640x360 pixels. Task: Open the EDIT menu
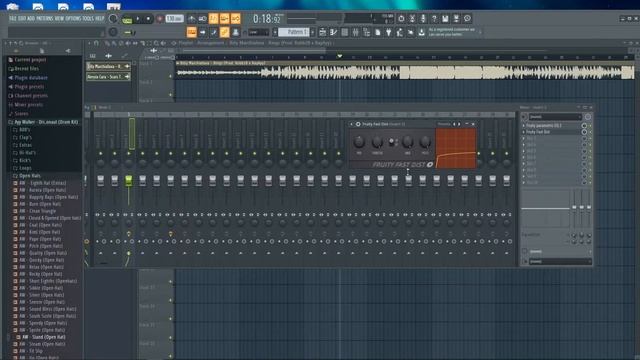pyautogui.click(x=21, y=18)
